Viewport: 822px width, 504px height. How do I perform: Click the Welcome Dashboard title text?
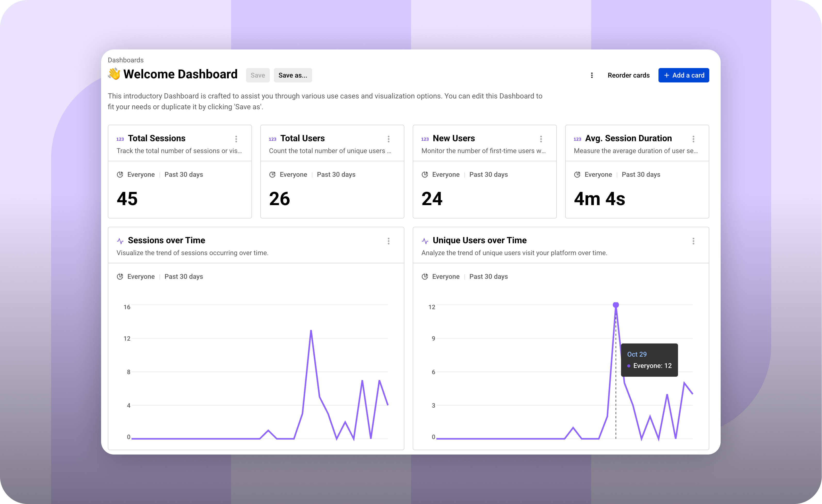(180, 74)
